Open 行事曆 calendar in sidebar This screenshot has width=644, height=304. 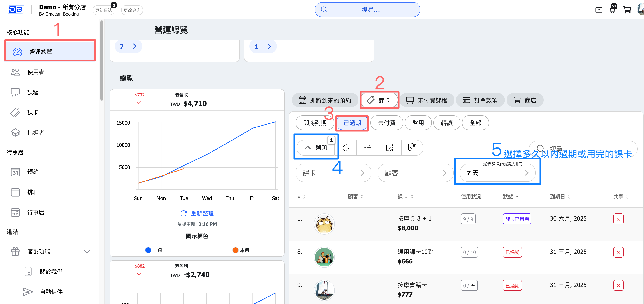click(x=35, y=212)
